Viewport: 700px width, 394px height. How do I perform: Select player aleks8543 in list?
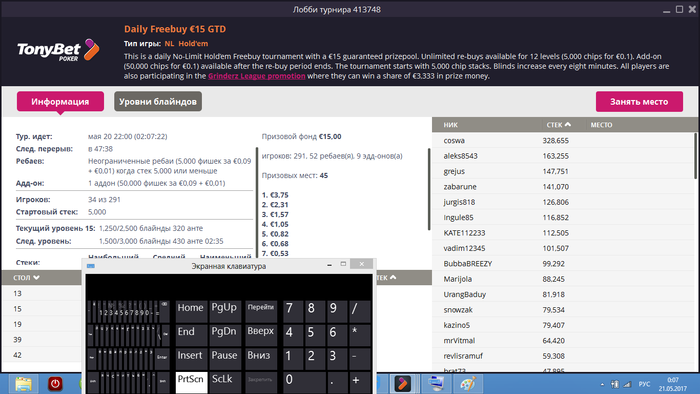point(562,156)
